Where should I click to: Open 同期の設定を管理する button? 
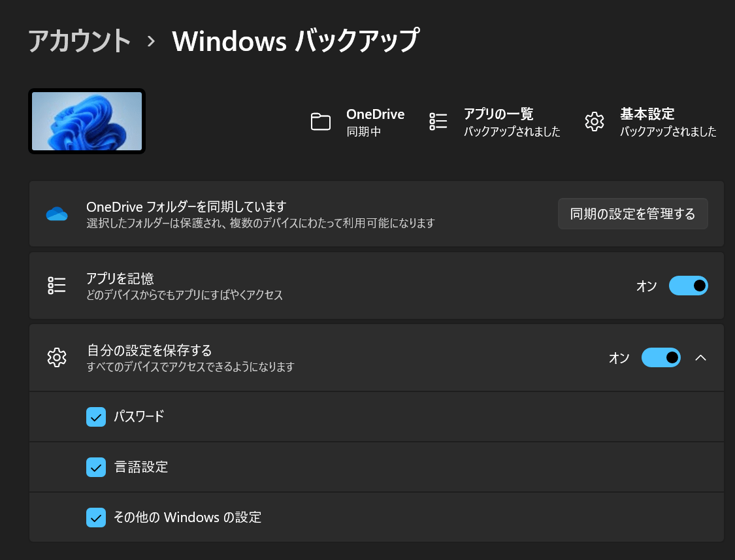[633, 214]
